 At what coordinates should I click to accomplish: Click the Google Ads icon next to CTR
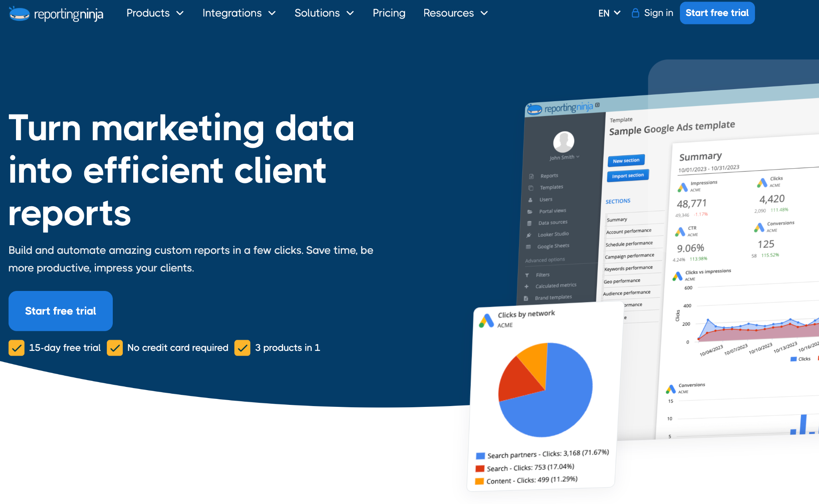point(680,231)
